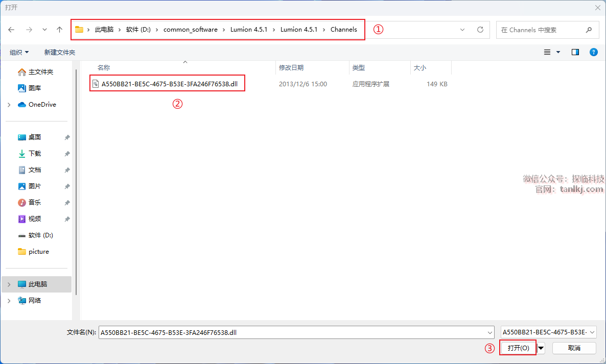
Task: Click the dll file icon in the list
Action: pos(96,84)
